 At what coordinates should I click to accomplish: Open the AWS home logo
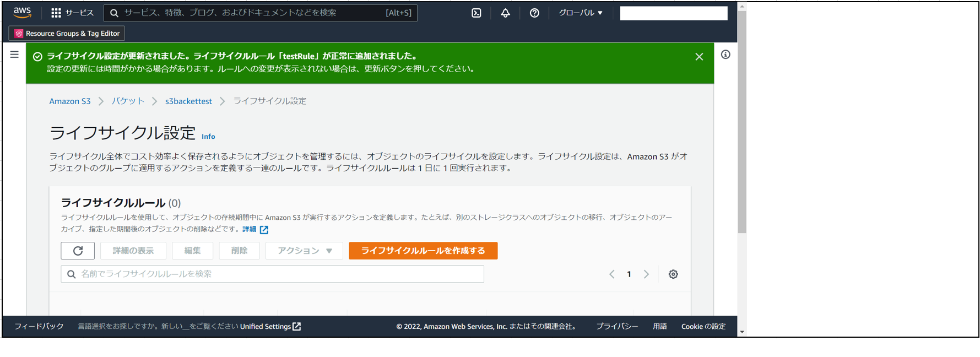23,12
